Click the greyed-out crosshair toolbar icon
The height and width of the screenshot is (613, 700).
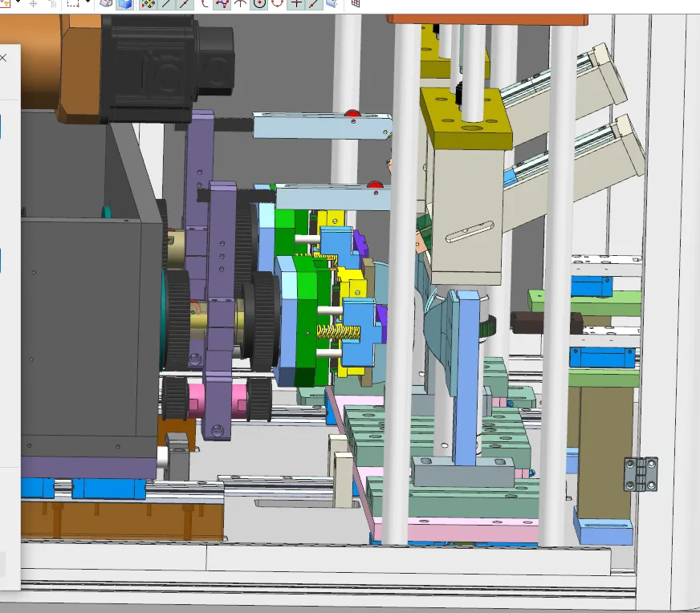(x=33, y=4)
